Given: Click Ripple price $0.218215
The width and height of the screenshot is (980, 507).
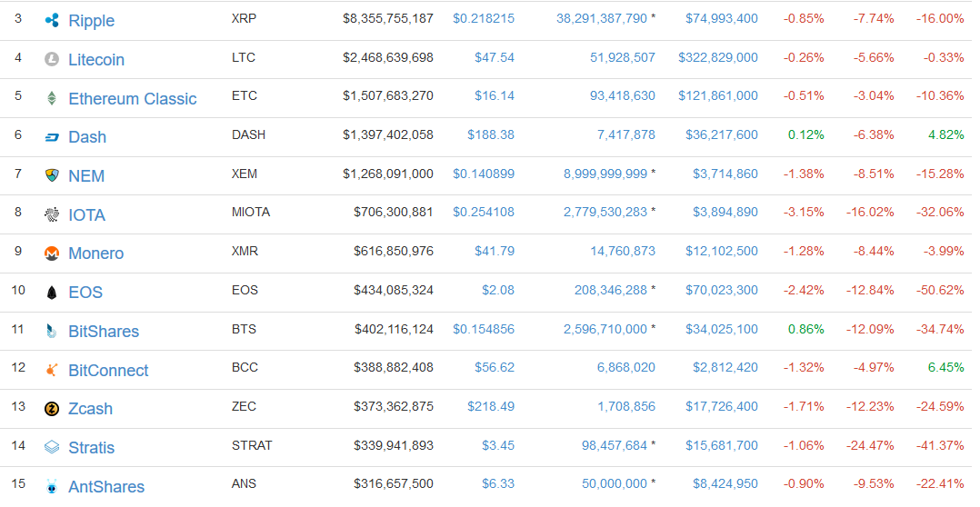Looking at the screenshot, I should [x=484, y=19].
